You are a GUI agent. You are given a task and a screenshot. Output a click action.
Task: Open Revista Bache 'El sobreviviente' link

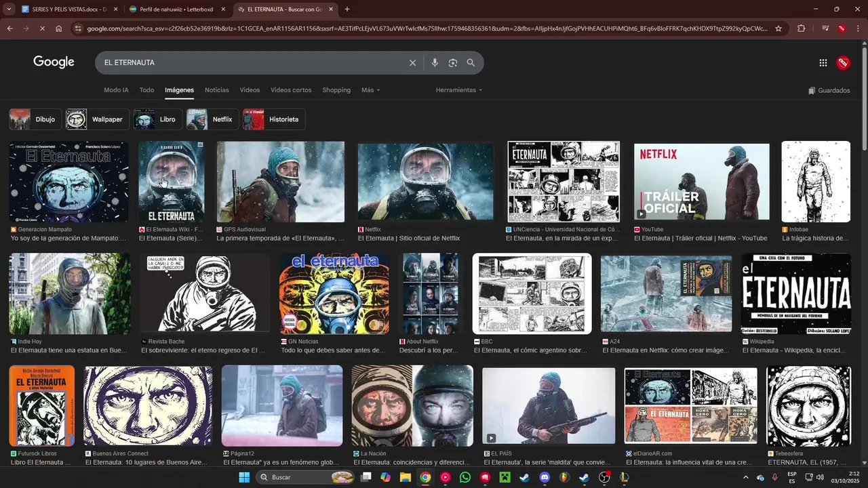pos(203,350)
